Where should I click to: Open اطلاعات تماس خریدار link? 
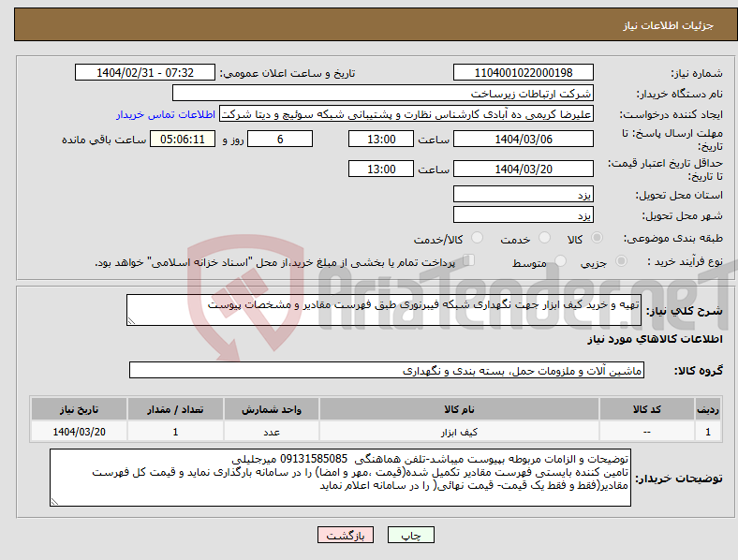(166, 114)
